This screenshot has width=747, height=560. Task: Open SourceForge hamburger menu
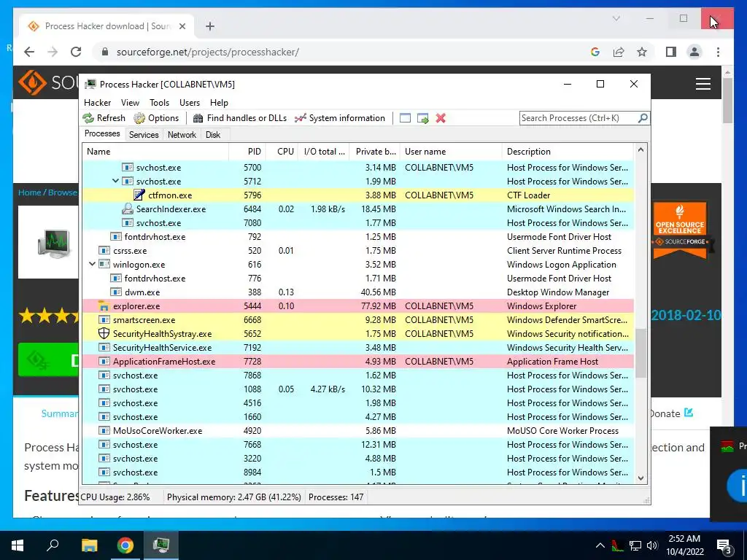(703, 84)
